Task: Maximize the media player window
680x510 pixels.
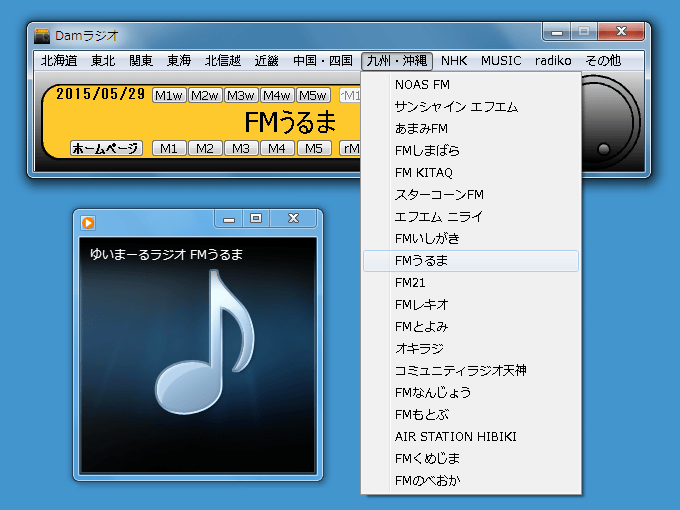Action: 256,219
